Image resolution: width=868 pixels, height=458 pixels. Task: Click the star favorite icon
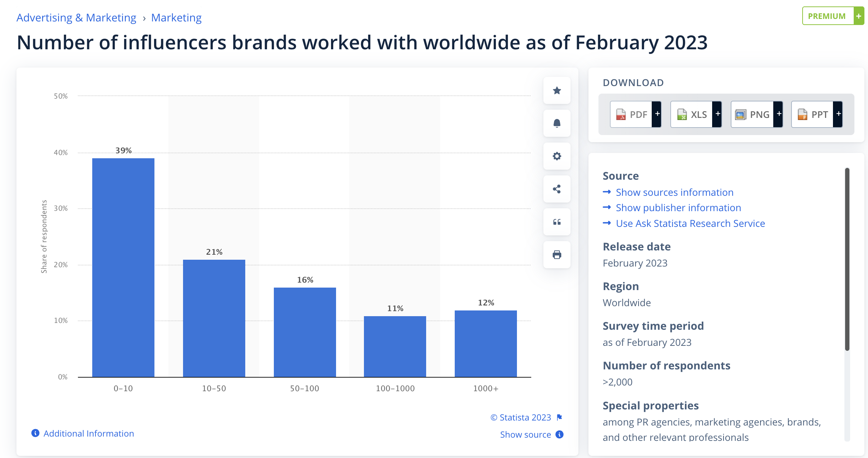[x=557, y=90]
